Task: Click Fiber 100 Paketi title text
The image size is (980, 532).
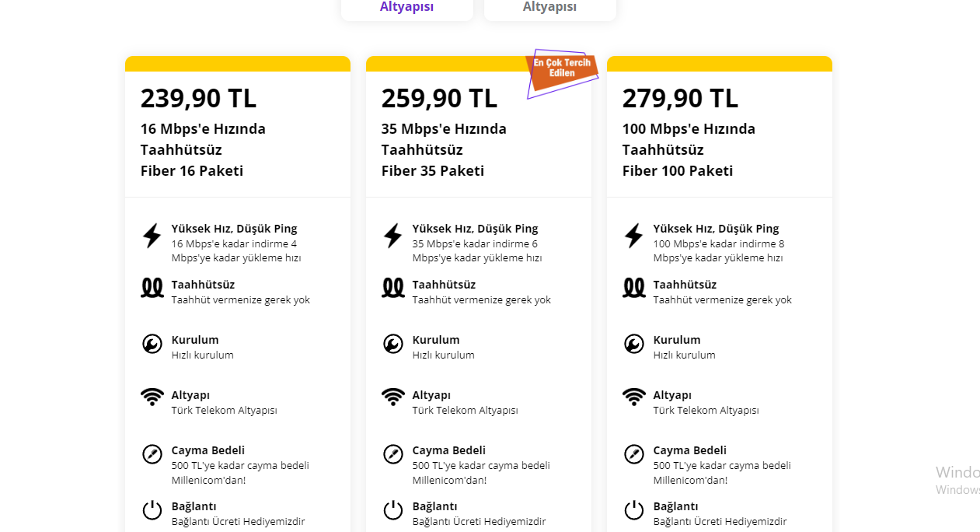Action: (x=677, y=171)
